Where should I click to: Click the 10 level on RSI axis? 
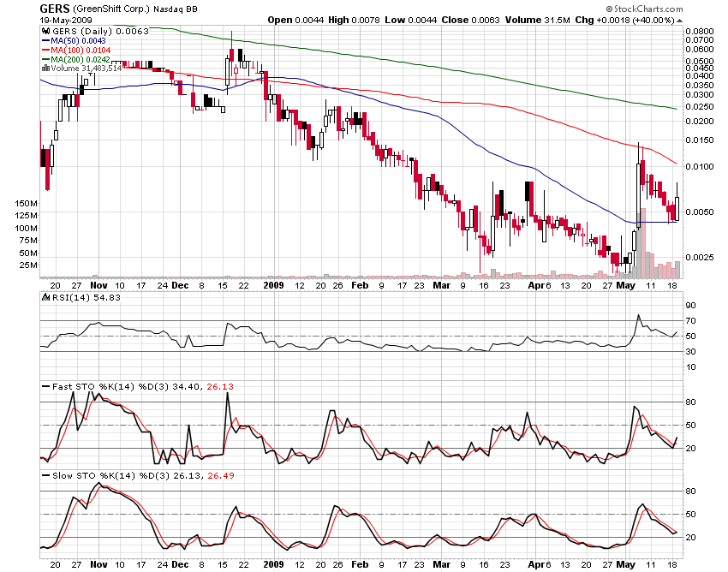coord(691,367)
